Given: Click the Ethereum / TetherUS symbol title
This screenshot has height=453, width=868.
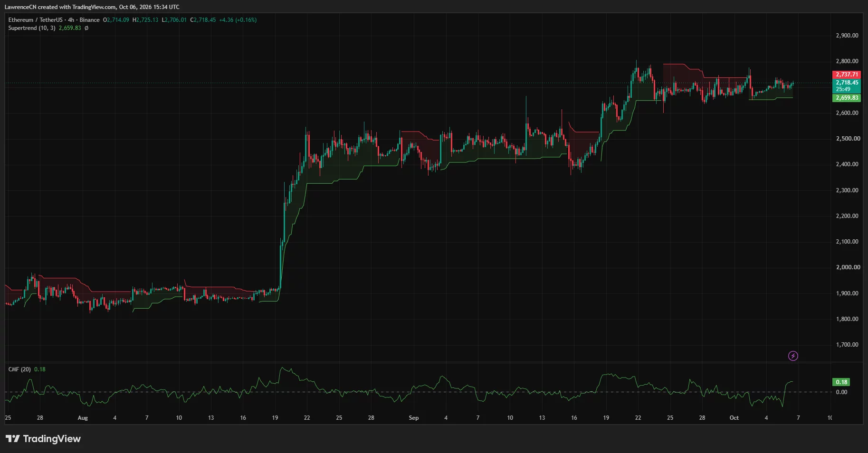Looking at the screenshot, I should pos(35,20).
